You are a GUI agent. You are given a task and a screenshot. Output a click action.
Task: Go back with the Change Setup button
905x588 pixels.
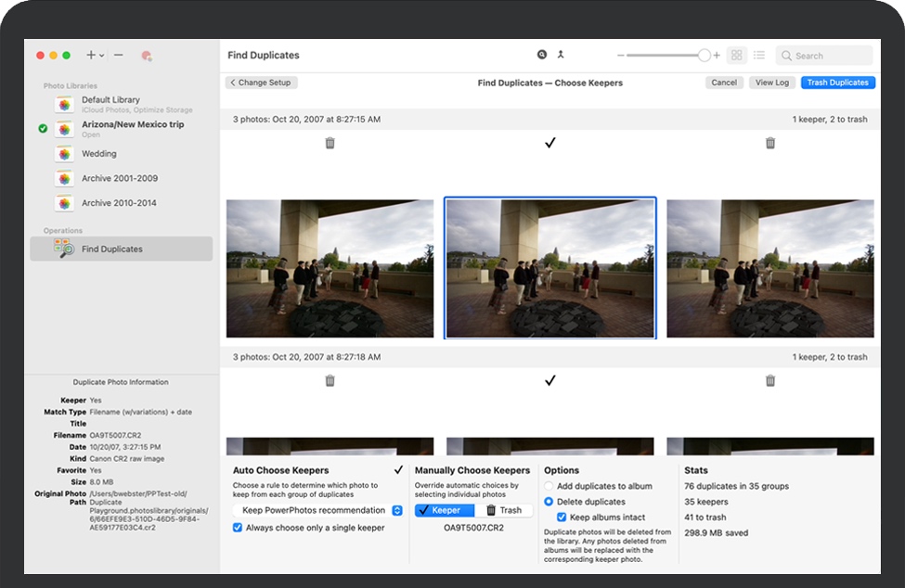click(261, 83)
